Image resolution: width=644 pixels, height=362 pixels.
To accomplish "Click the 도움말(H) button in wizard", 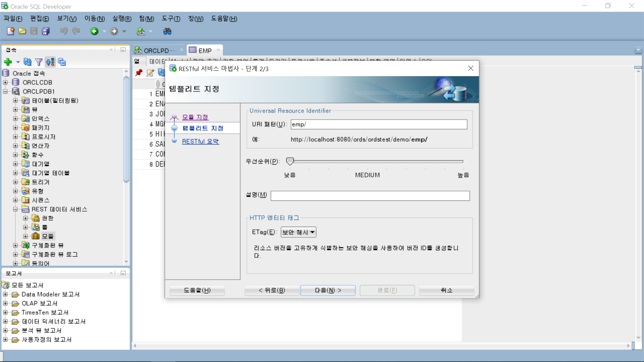I will [x=197, y=290].
